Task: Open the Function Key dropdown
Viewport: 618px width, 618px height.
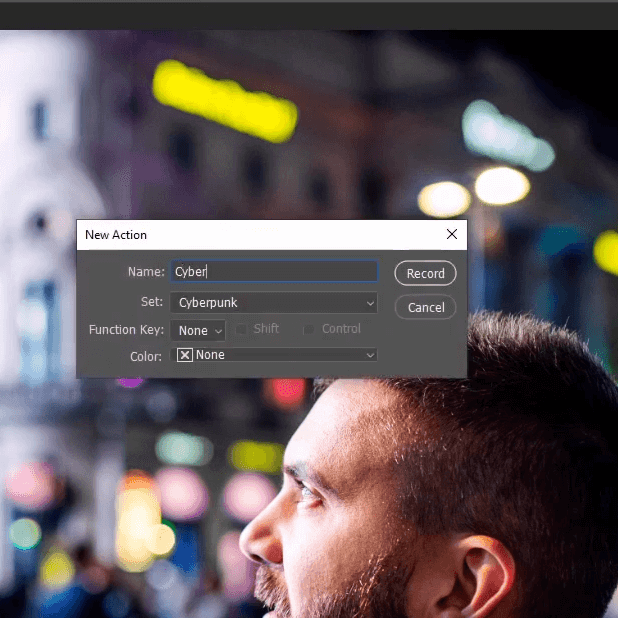Action: tap(198, 330)
